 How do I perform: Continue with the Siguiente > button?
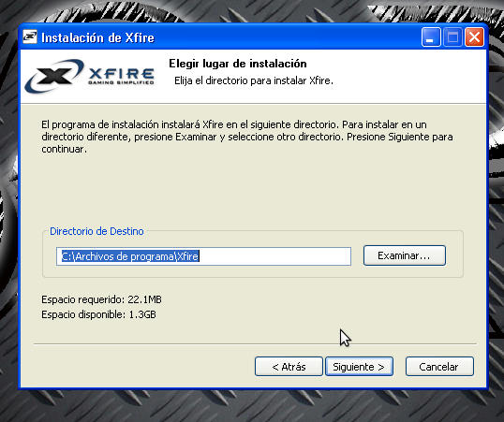359,367
